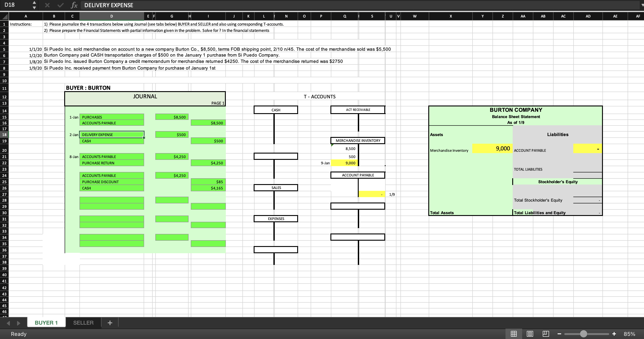Click the cancel entry X icon
Image resolution: width=644 pixels, height=339 pixels.
tap(47, 5)
